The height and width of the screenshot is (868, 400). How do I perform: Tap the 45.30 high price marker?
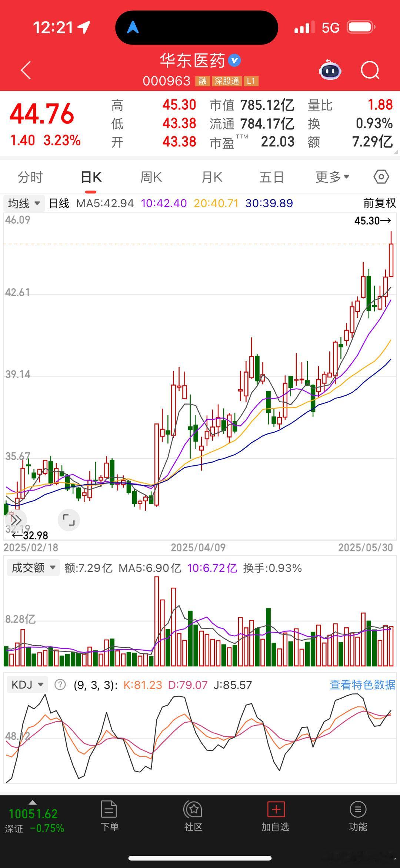point(372,221)
